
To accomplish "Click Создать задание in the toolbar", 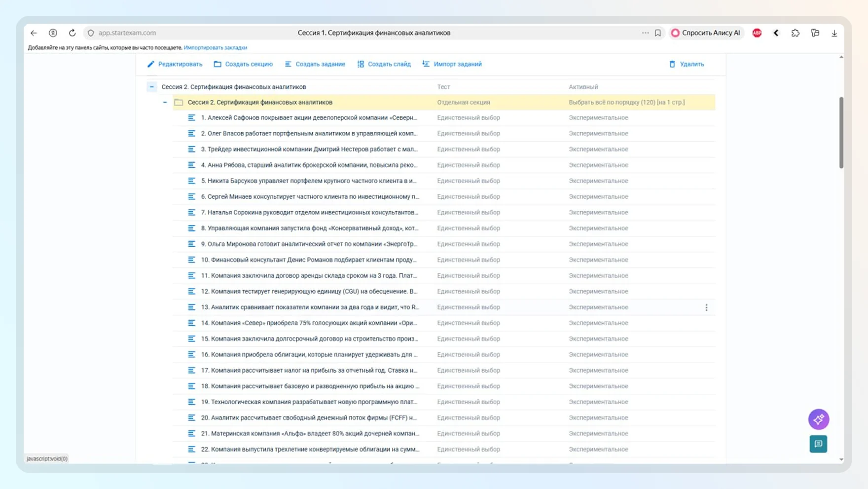I will 315,64.
